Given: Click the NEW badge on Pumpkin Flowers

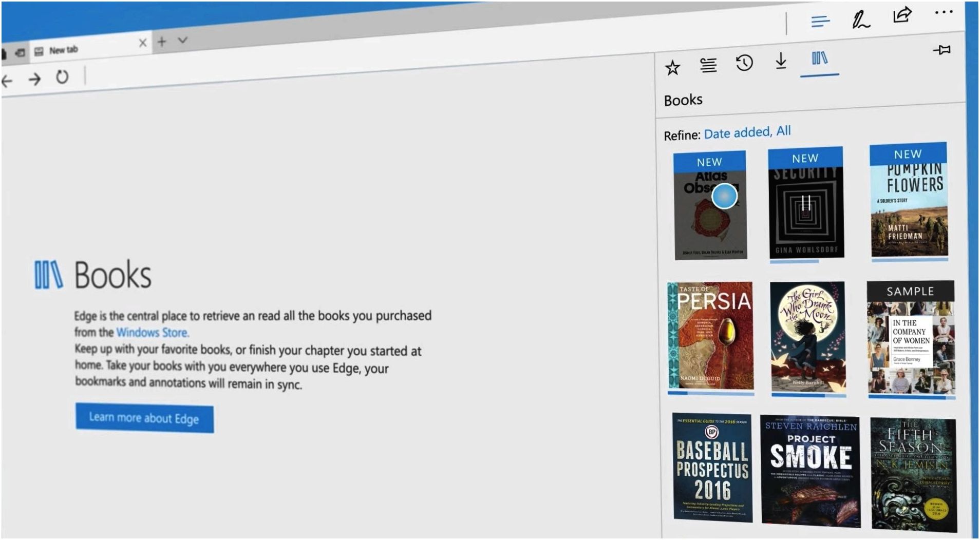Looking at the screenshot, I should 908,154.
